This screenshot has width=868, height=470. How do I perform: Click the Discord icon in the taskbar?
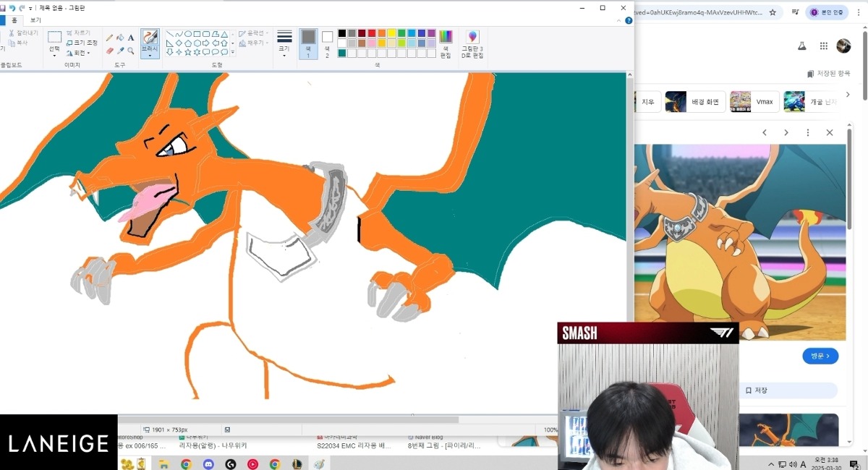[x=208, y=464]
